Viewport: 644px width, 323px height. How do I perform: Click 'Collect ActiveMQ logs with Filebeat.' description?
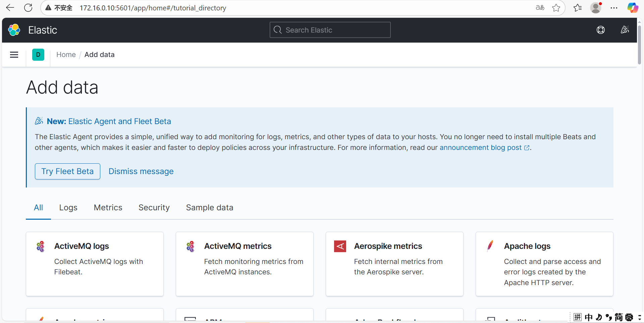(x=99, y=267)
